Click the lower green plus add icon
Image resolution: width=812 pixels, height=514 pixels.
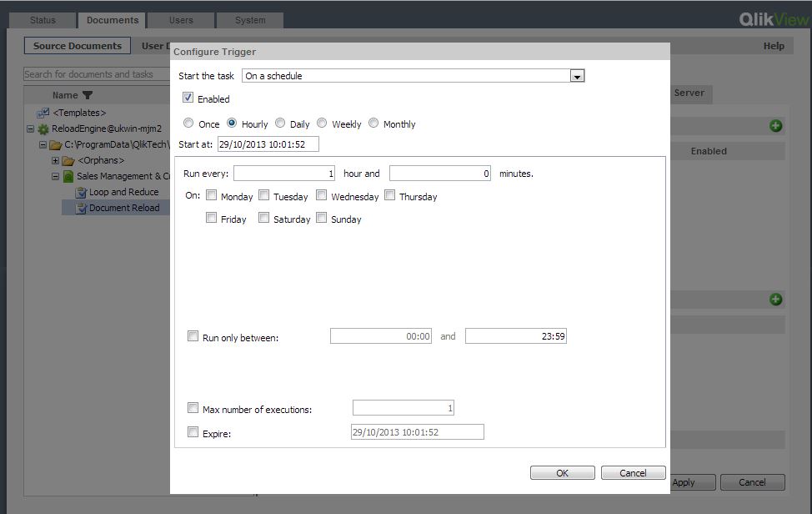pyautogui.click(x=775, y=300)
